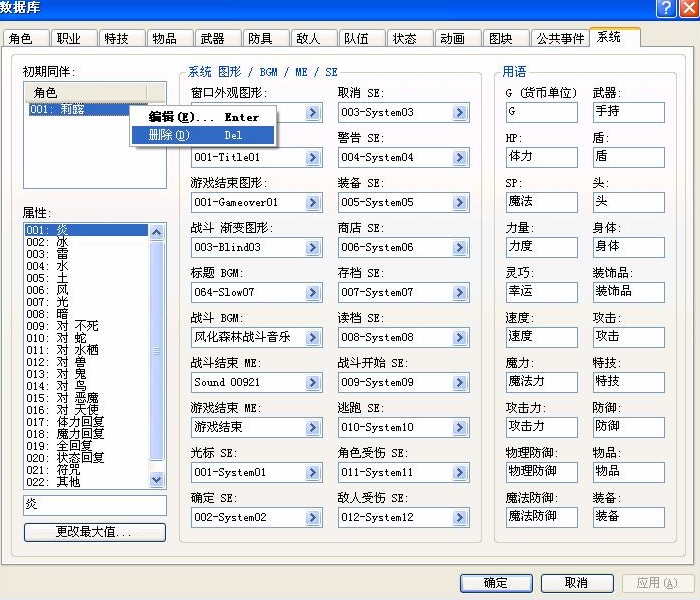
Task: Open file picker for 存档 SE 007-System07
Action: pyautogui.click(x=460, y=293)
